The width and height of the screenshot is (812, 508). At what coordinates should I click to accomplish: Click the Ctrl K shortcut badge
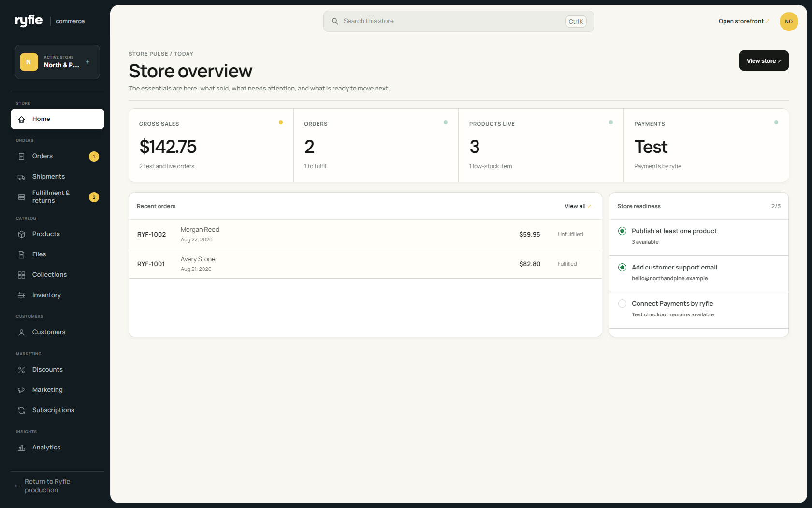(x=576, y=21)
